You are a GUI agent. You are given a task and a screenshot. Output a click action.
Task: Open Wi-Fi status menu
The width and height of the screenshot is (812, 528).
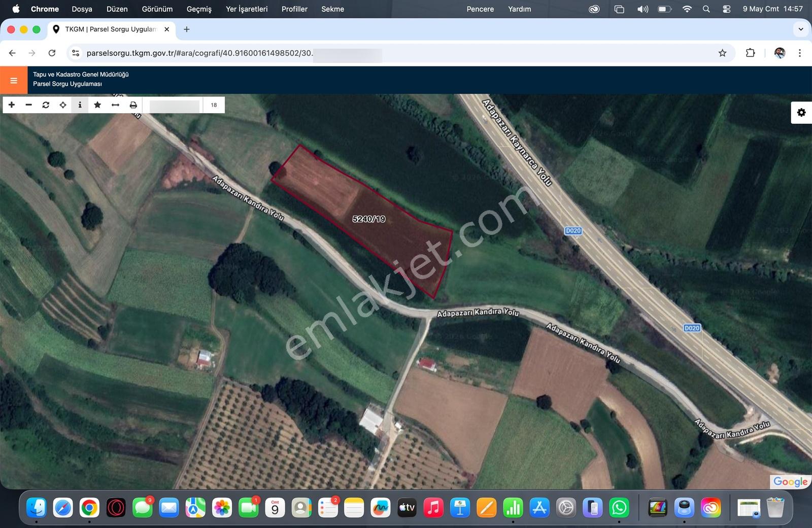point(687,9)
